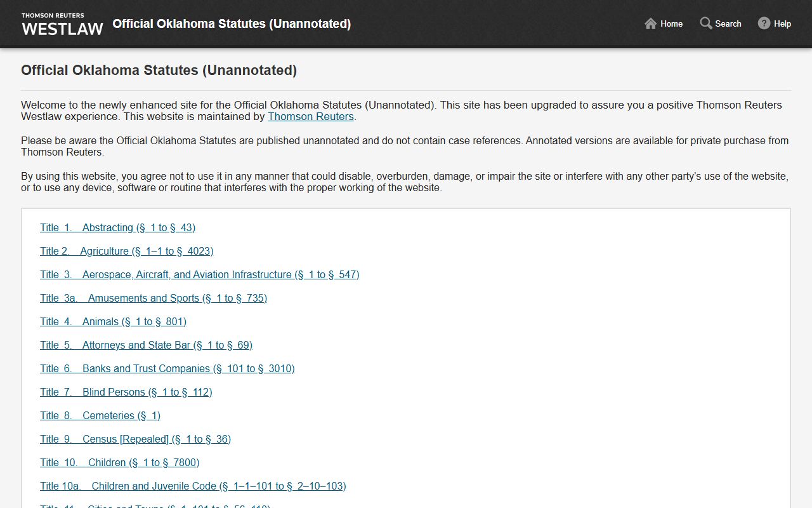Click the Home house icon
The width and height of the screenshot is (812, 508).
click(650, 23)
